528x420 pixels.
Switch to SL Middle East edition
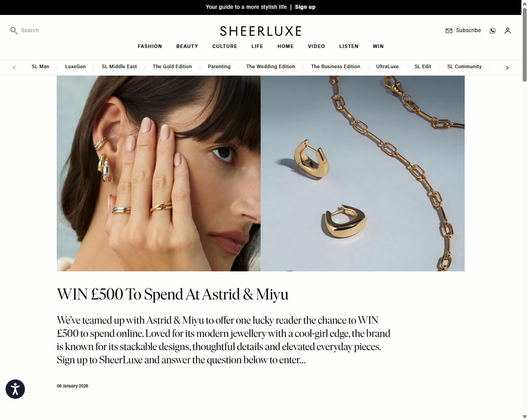[119, 66]
